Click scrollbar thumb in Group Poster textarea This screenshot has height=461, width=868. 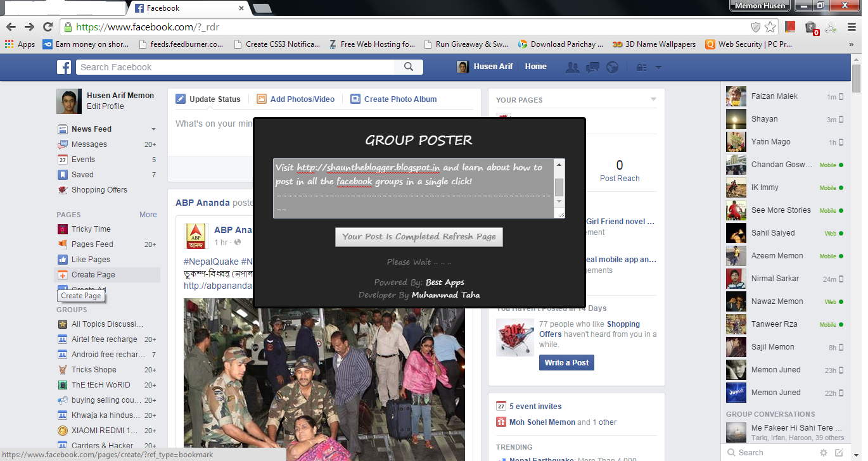click(x=559, y=187)
